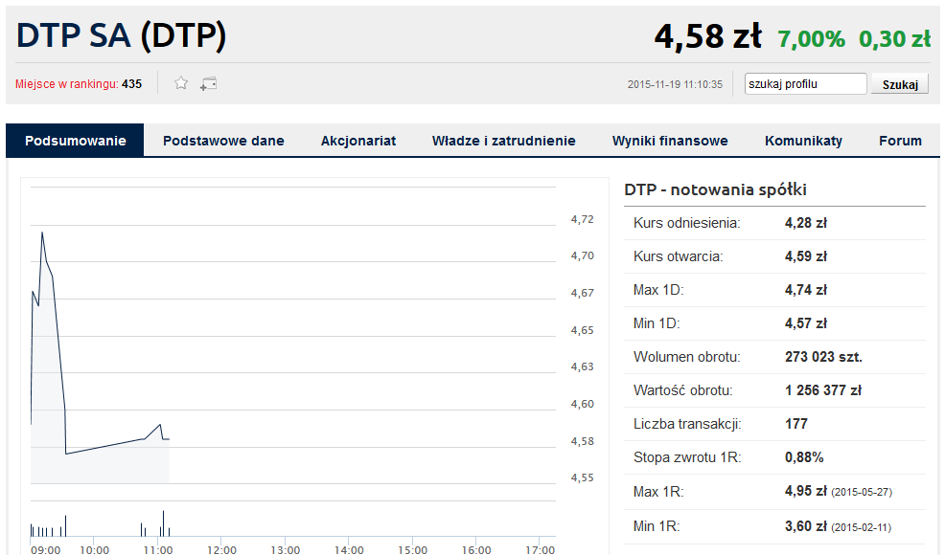Select Min 1R value 3,60 zł
The width and height of the screenshot is (945, 555).
coord(806,526)
